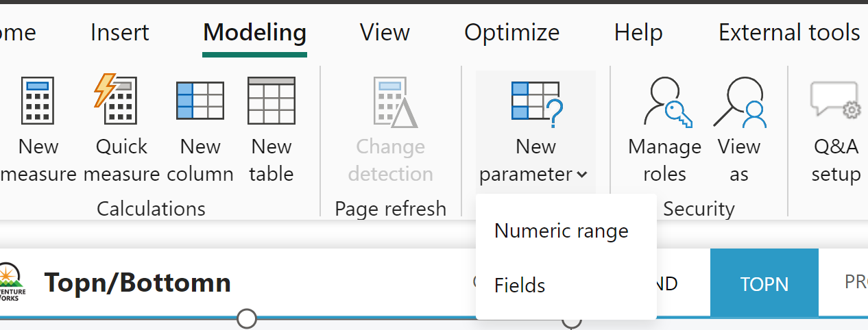The width and height of the screenshot is (868, 330).
Task: Click the New column icon
Action: pyautogui.click(x=200, y=101)
